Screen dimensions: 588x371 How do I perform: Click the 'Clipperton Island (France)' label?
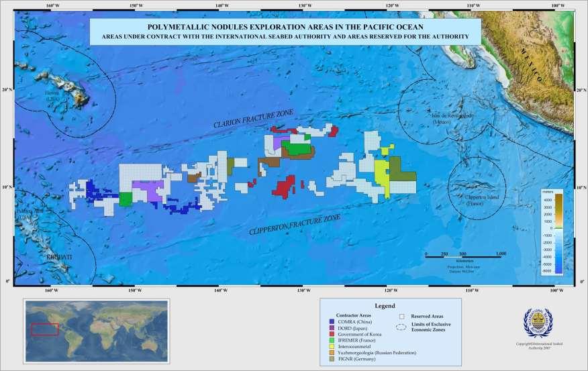481,200
